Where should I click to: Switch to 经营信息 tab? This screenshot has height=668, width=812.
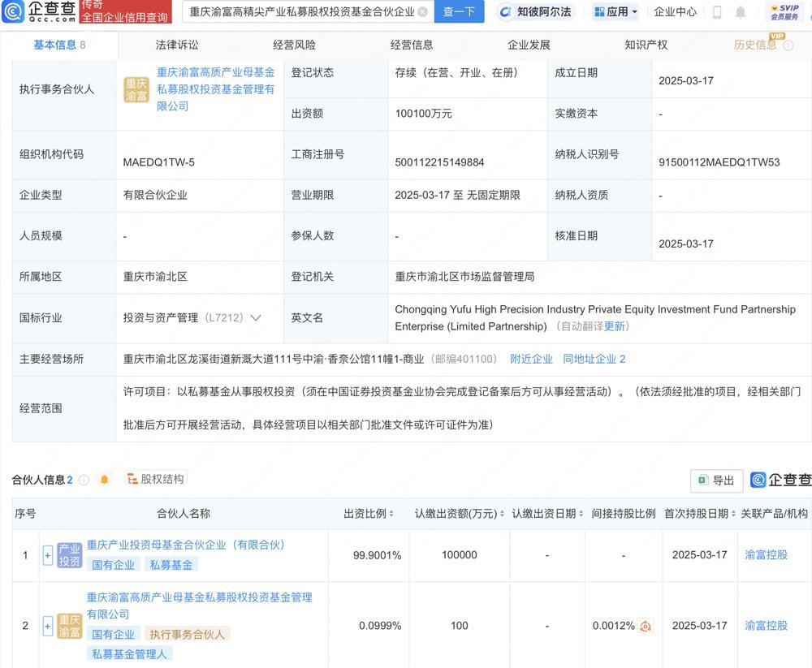tap(412, 45)
